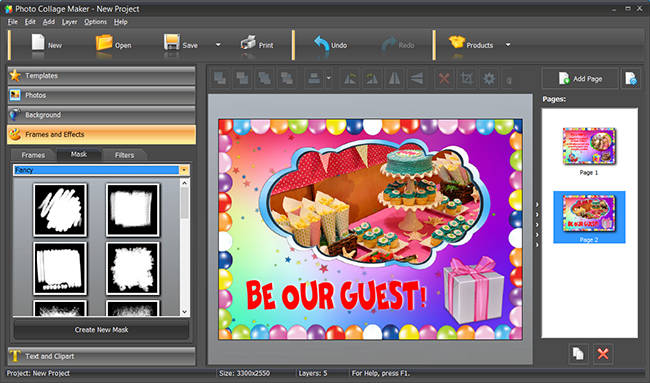Screen dimensions: 650x383
Task: Expand the Fancy mask category dropdown
Action: 184,170
